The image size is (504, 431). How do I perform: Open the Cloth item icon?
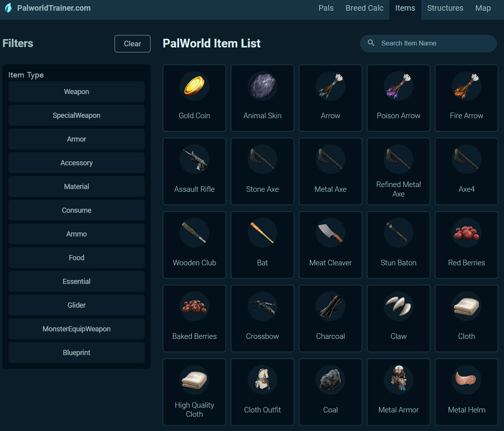coord(466,306)
